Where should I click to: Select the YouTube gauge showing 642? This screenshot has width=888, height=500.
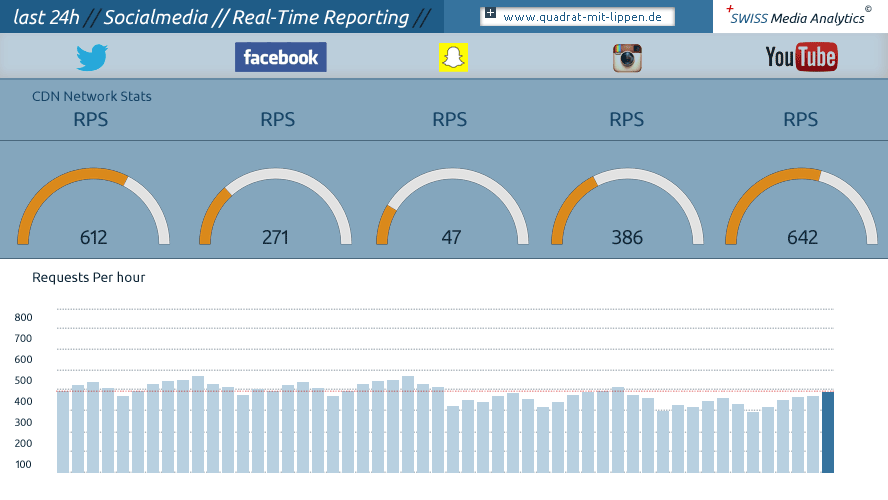801,207
